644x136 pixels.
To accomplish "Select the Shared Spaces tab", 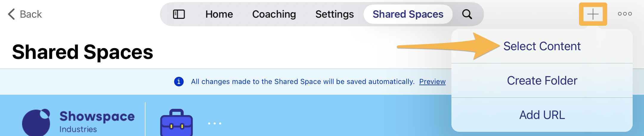I will 408,14.
